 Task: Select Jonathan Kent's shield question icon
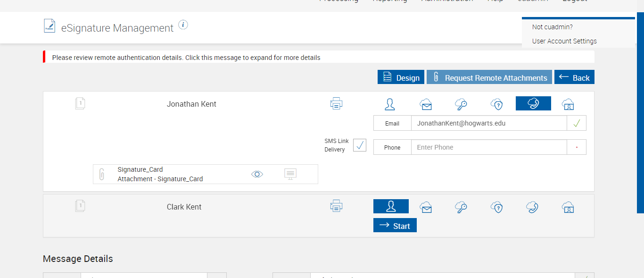(497, 104)
